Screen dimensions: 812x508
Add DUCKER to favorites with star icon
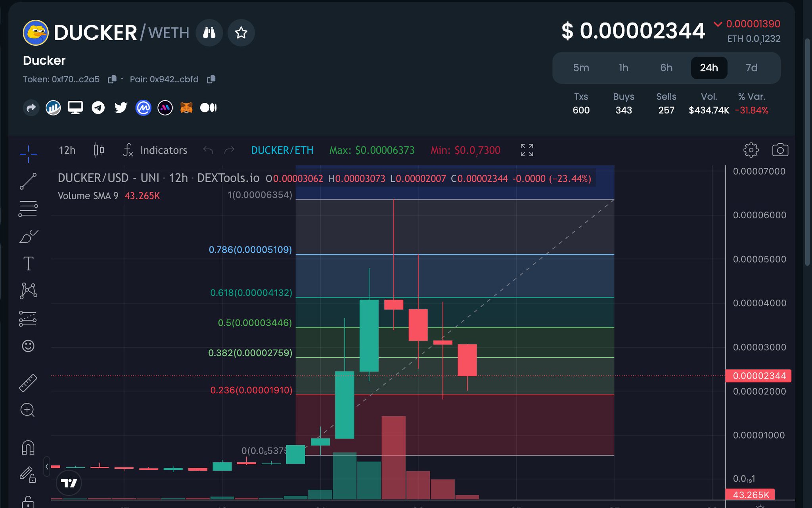[241, 33]
